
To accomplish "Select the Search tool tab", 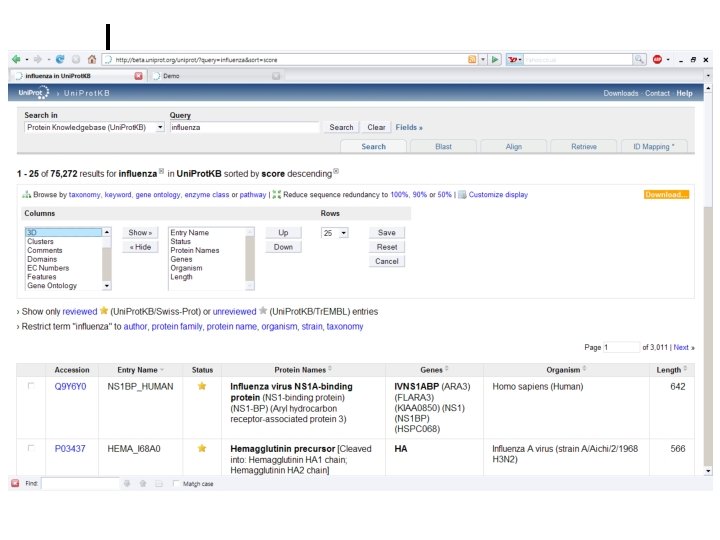I will pyautogui.click(x=373, y=146).
